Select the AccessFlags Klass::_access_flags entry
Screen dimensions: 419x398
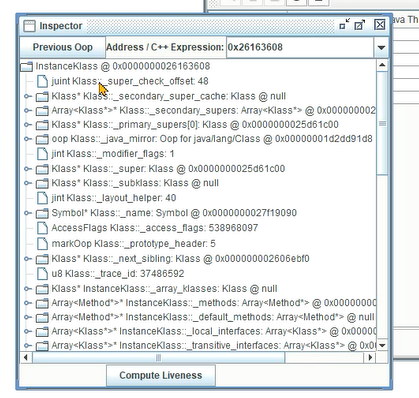click(147, 228)
